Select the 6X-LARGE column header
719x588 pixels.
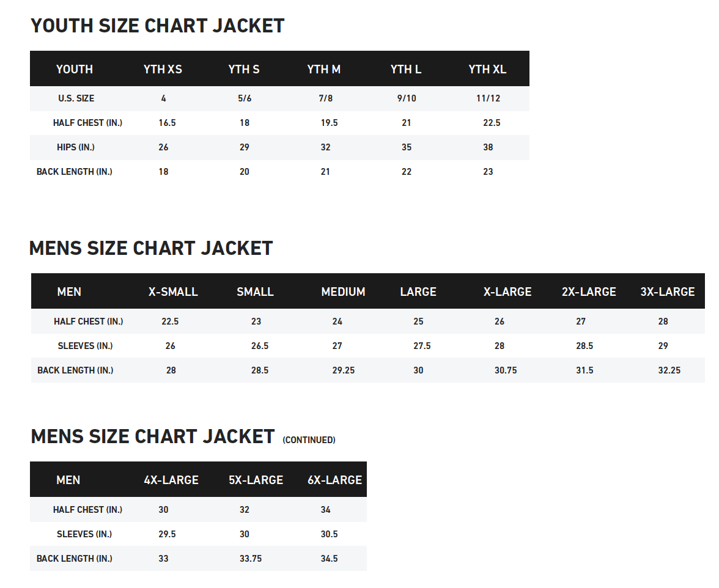click(334, 480)
